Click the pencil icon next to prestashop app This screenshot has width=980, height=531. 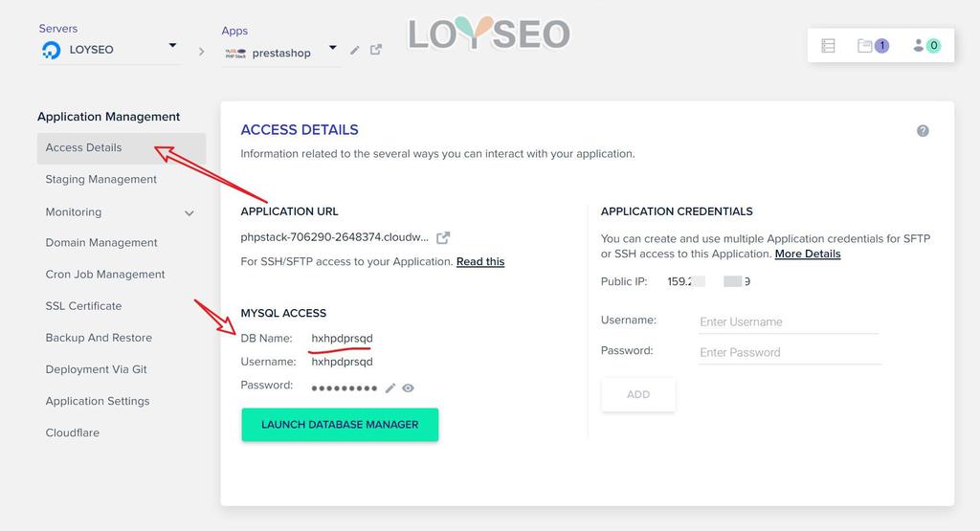point(355,50)
